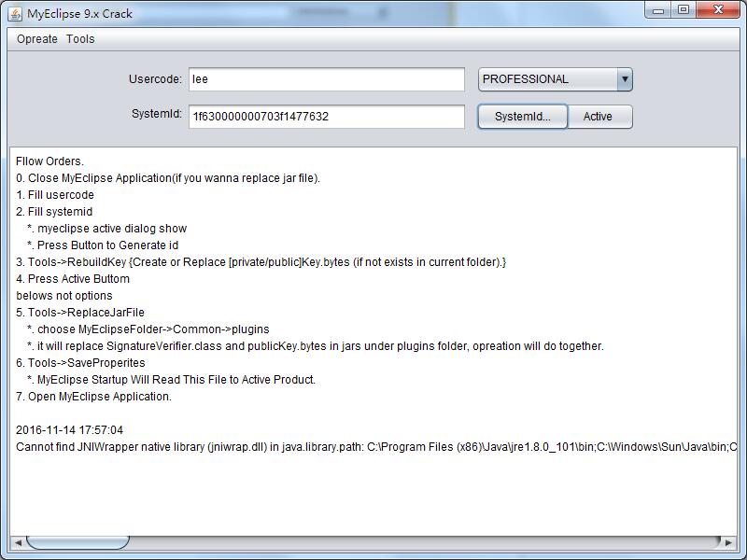
Task: Click 'it will replace SignatureVerifier.class' line
Action: point(316,346)
